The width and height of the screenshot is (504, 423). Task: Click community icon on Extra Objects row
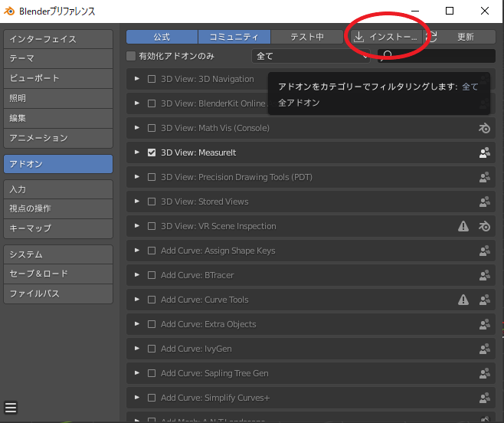pyautogui.click(x=484, y=324)
